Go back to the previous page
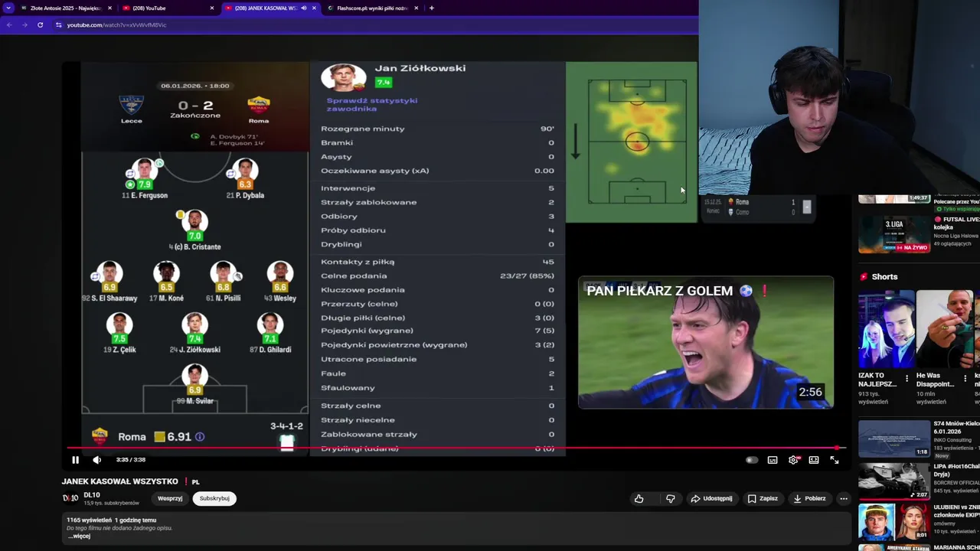Screen dimensions: 980x551 9,24
